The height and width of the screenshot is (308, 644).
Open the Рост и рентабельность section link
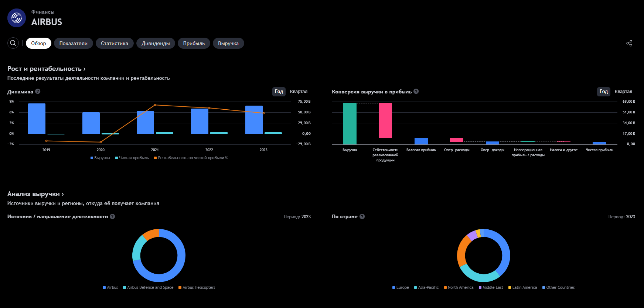pos(47,69)
